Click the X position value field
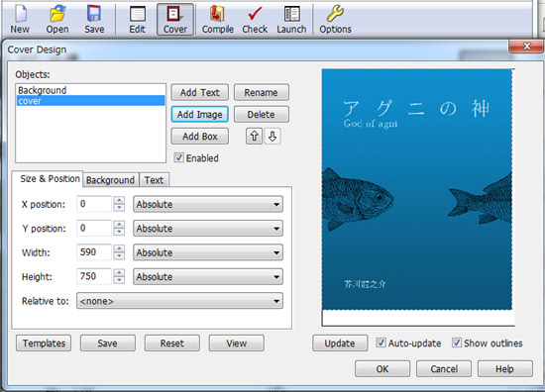Screen dimensions: 545x392 click(x=94, y=204)
